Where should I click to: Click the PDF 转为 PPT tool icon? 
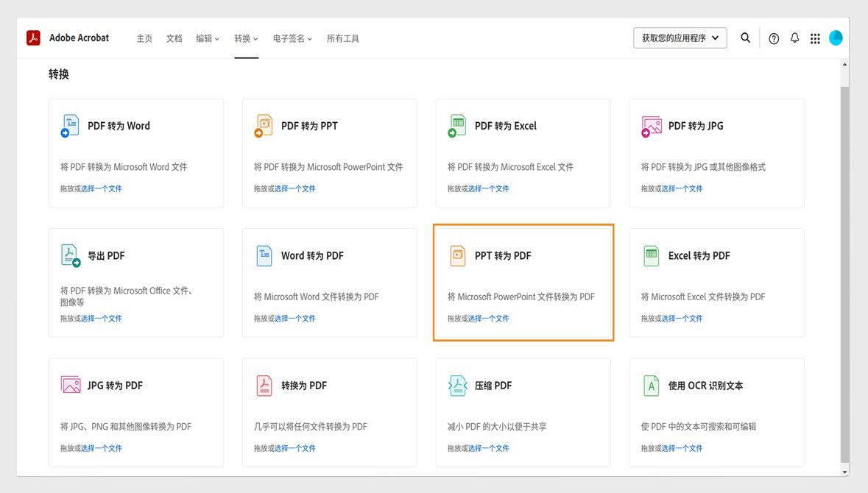tap(264, 125)
